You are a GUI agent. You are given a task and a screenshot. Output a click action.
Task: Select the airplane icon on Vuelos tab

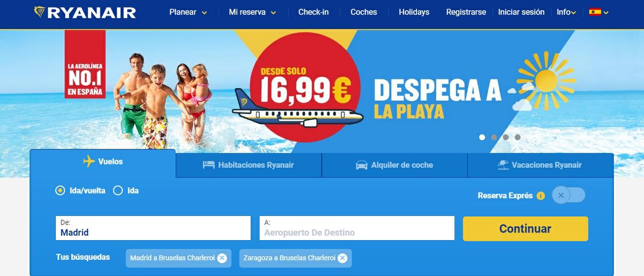pyautogui.click(x=89, y=161)
